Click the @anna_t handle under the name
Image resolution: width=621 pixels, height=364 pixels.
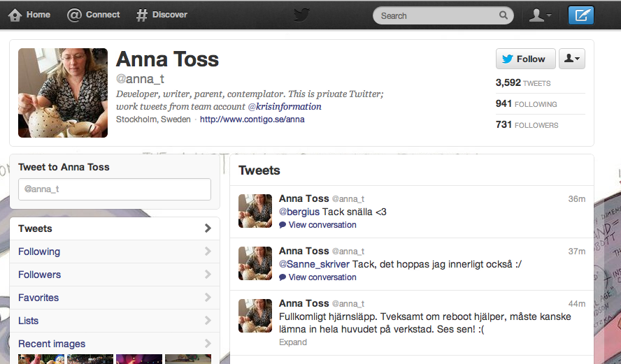[x=140, y=79]
